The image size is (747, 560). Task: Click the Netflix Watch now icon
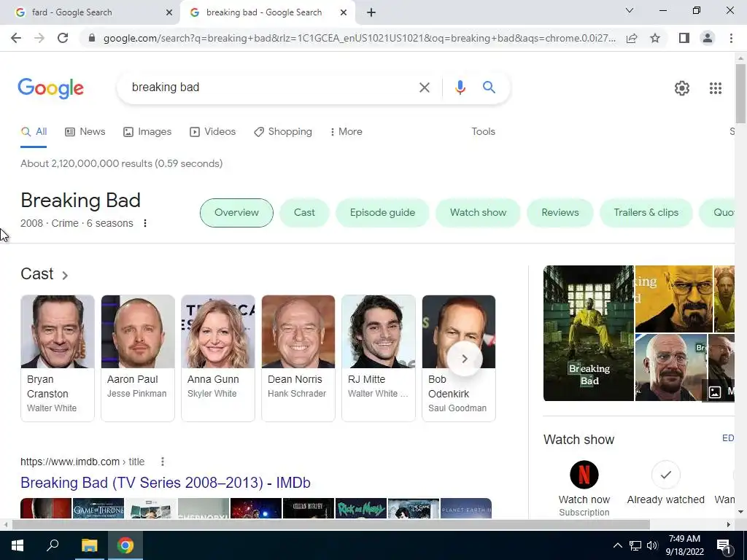click(584, 475)
